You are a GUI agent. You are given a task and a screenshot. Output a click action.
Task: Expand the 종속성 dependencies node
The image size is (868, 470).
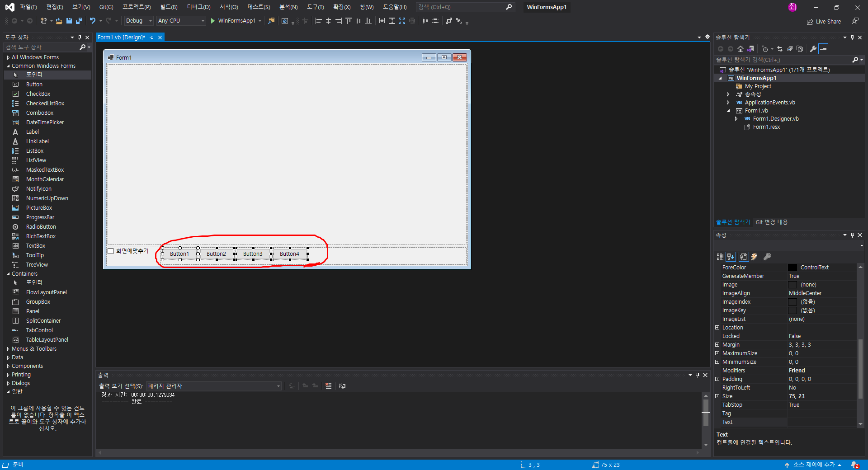(728, 94)
